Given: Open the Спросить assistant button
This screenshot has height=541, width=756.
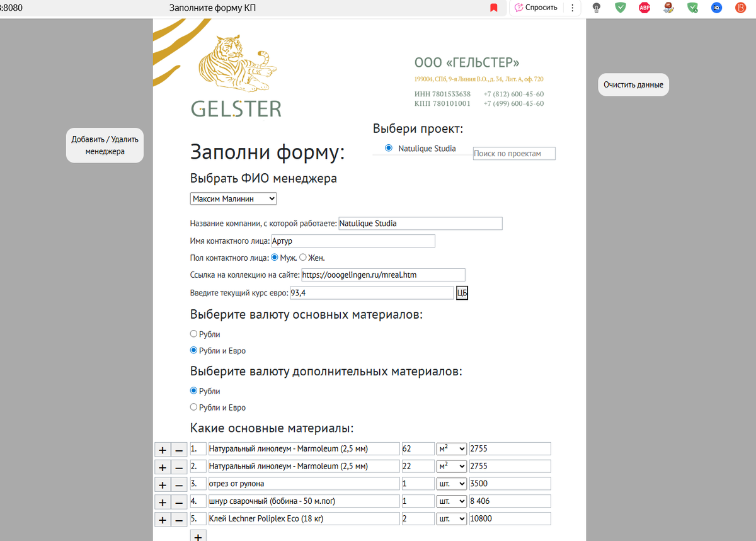Looking at the screenshot, I should point(536,8).
